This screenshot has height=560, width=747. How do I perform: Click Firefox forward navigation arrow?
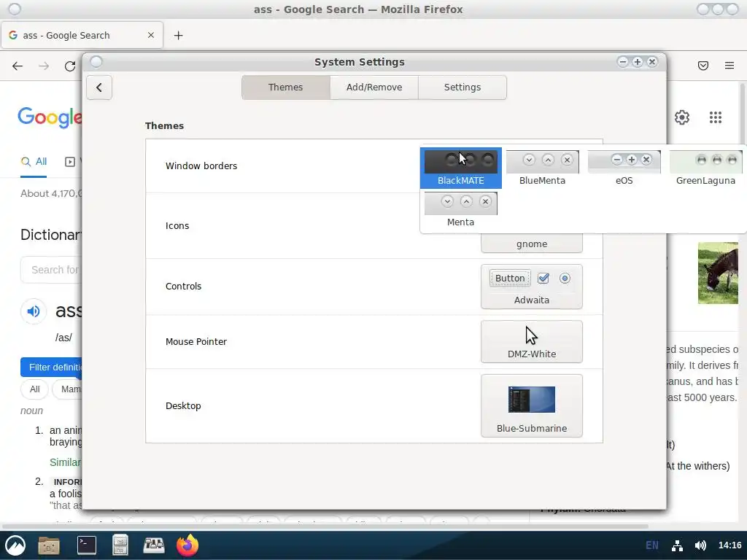(x=44, y=66)
